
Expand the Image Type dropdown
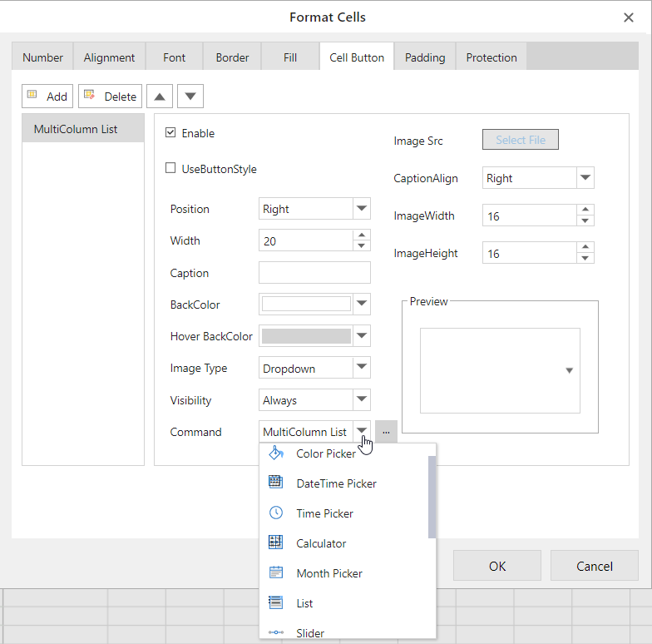point(361,368)
